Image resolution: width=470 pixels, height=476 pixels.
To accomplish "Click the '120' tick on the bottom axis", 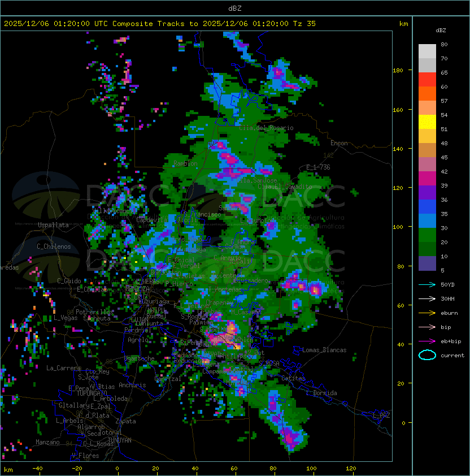I will click(351, 469).
